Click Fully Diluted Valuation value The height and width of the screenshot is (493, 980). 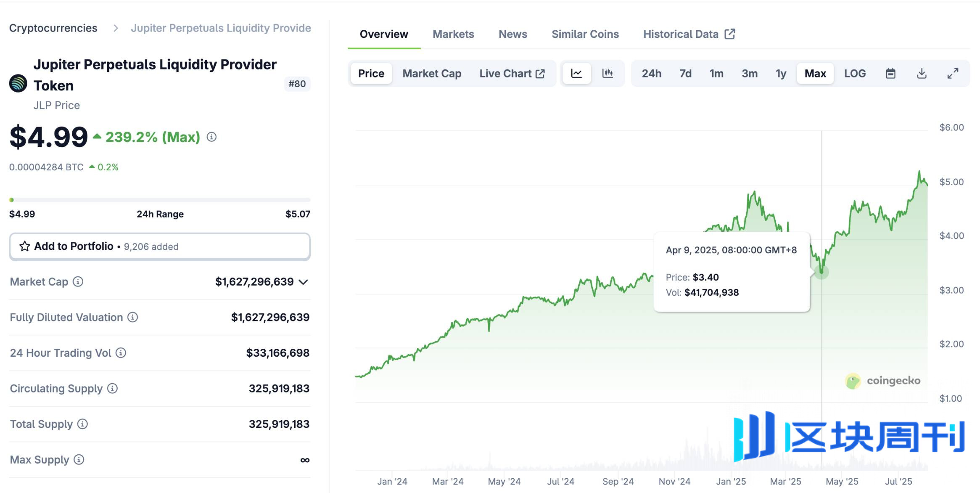point(270,317)
